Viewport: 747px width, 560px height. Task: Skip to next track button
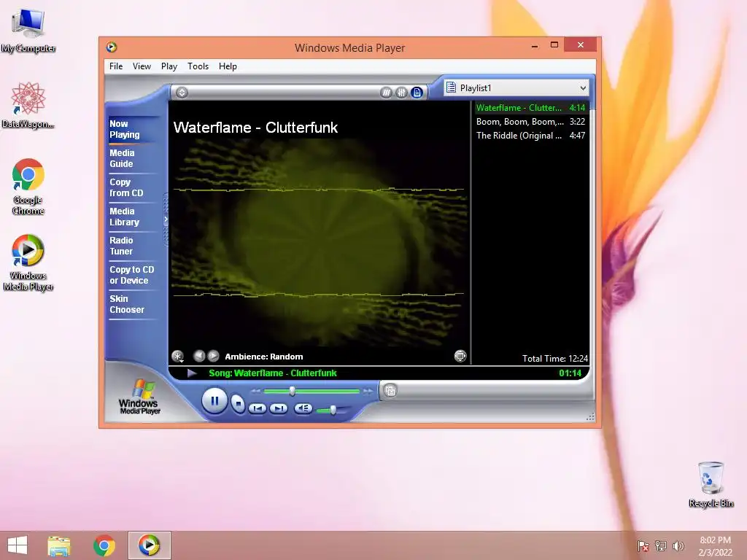click(279, 408)
